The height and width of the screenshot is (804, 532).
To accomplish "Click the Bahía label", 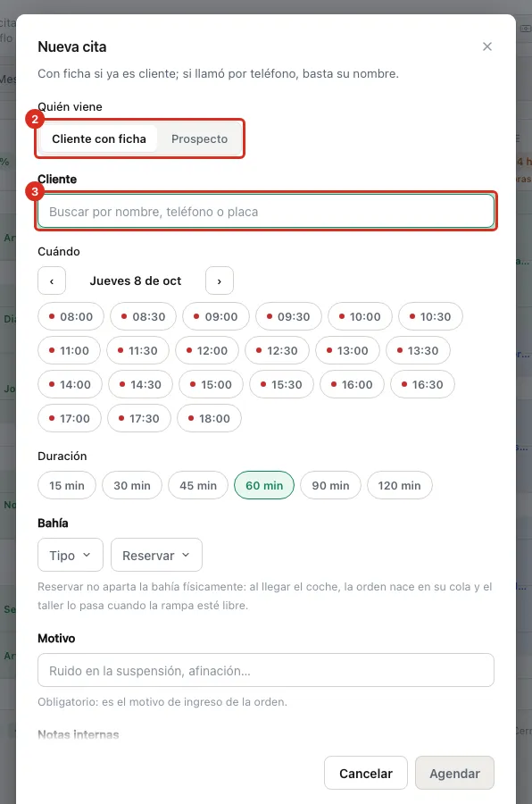I will click(x=53, y=523).
